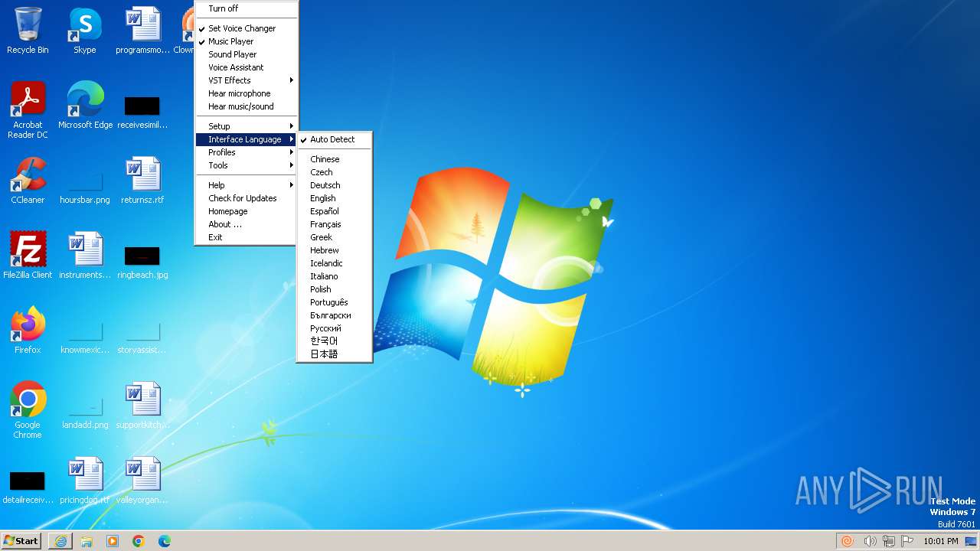Select the instruments document icon

coord(85,255)
